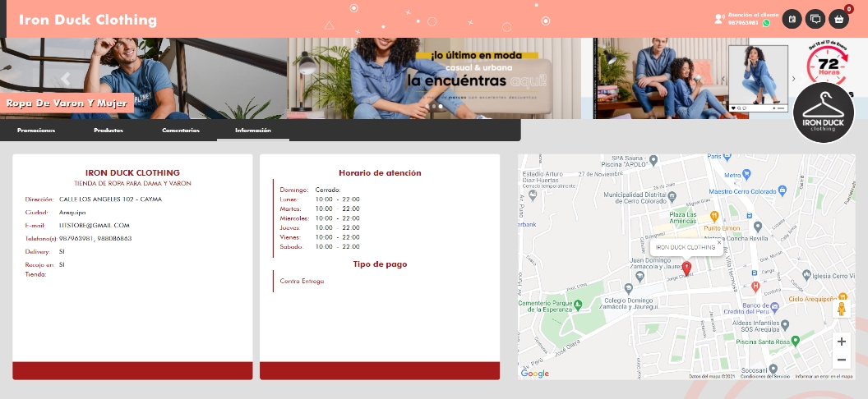Click the Iron Duck Clothing hanger logo
This screenshot has width=868, height=399.
pyautogui.click(x=823, y=112)
